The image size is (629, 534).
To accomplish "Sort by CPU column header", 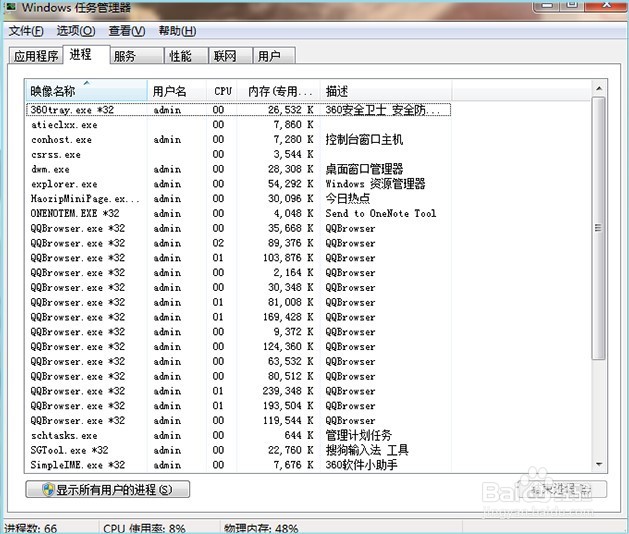I will [x=222, y=91].
